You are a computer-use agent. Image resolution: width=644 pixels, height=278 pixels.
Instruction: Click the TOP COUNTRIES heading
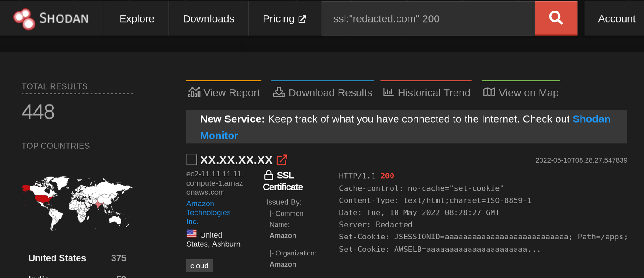56,146
